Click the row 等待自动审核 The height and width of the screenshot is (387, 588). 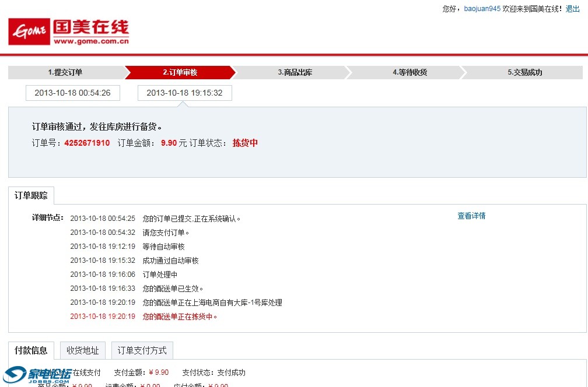(x=128, y=247)
